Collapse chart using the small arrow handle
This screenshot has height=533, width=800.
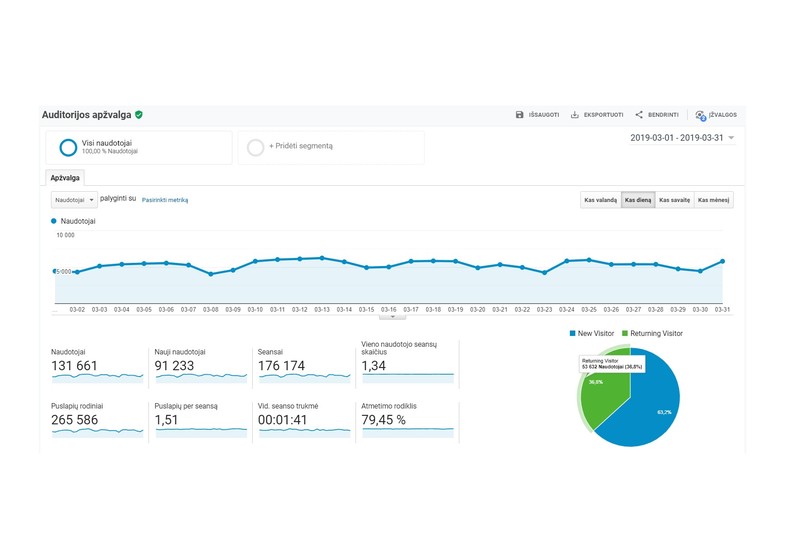pyautogui.click(x=392, y=317)
